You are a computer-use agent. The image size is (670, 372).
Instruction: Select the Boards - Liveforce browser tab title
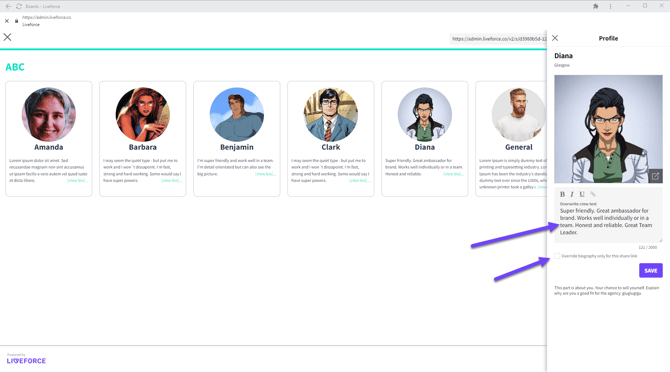[43, 6]
